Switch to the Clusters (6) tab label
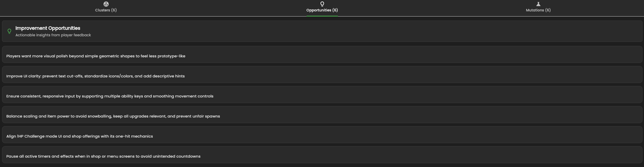 tap(106, 10)
